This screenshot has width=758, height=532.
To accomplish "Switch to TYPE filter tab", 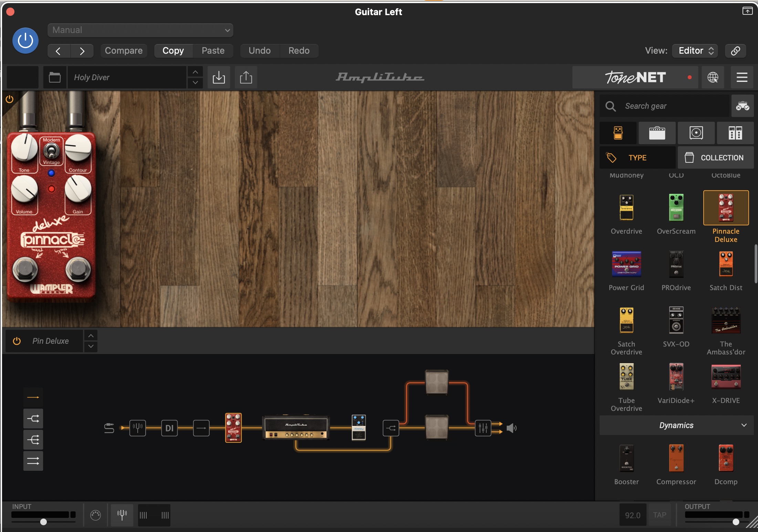I will [638, 158].
